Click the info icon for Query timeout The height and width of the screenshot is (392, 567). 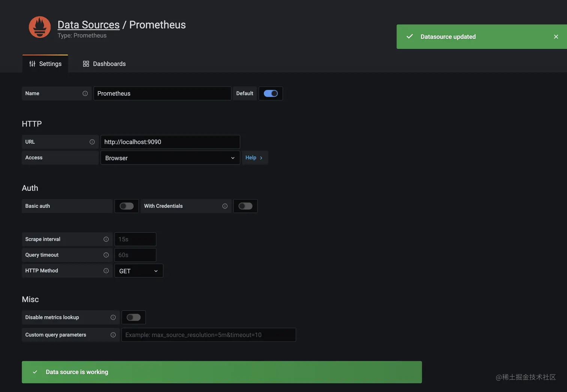click(106, 255)
